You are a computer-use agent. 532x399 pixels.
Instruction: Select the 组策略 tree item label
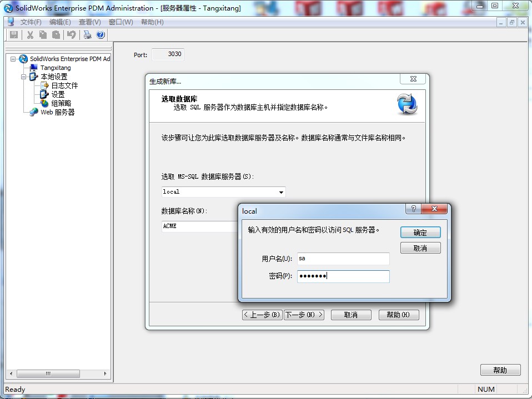[61, 103]
